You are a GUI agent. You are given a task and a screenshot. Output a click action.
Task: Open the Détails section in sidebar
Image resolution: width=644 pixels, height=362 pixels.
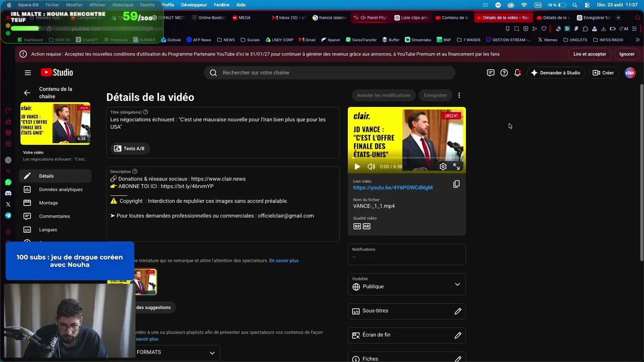55,176
